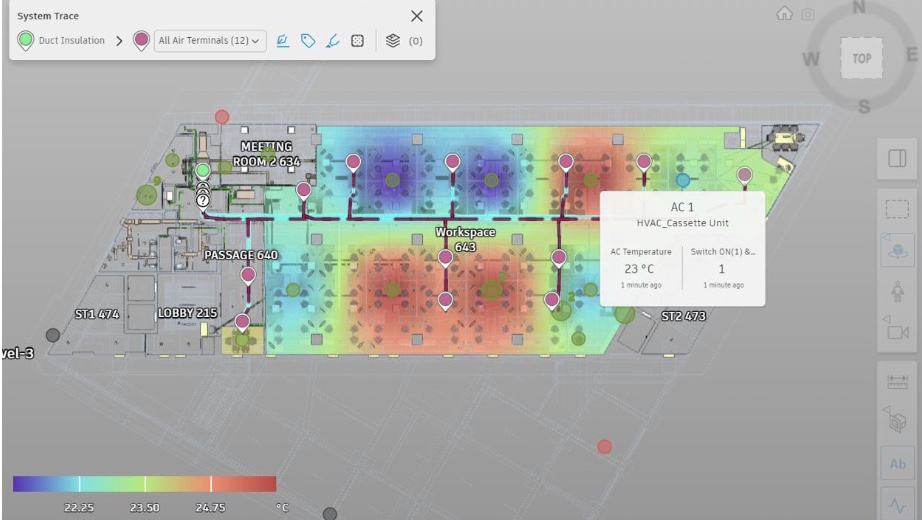Activate the first-person walk figure tool

897,291
